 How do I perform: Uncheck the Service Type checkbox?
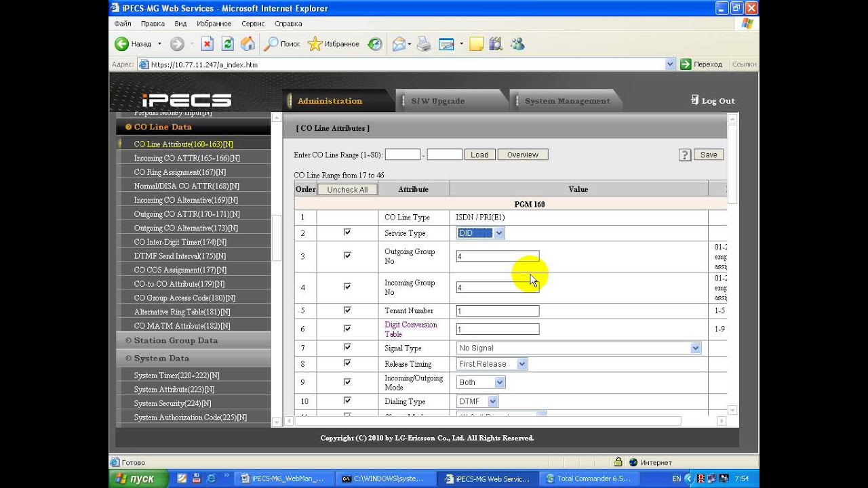[x=347, y=232]
